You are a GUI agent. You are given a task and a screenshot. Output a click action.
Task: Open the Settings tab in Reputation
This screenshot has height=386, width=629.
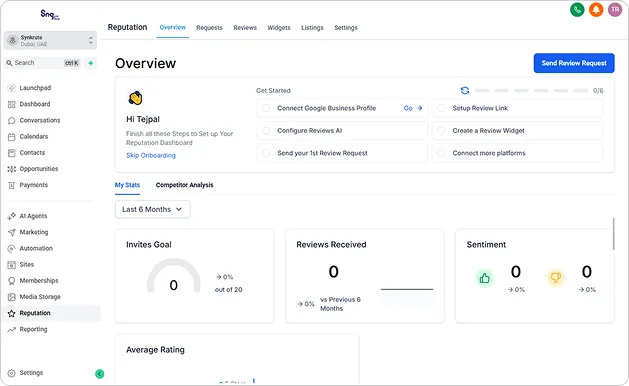coord(346,28)
